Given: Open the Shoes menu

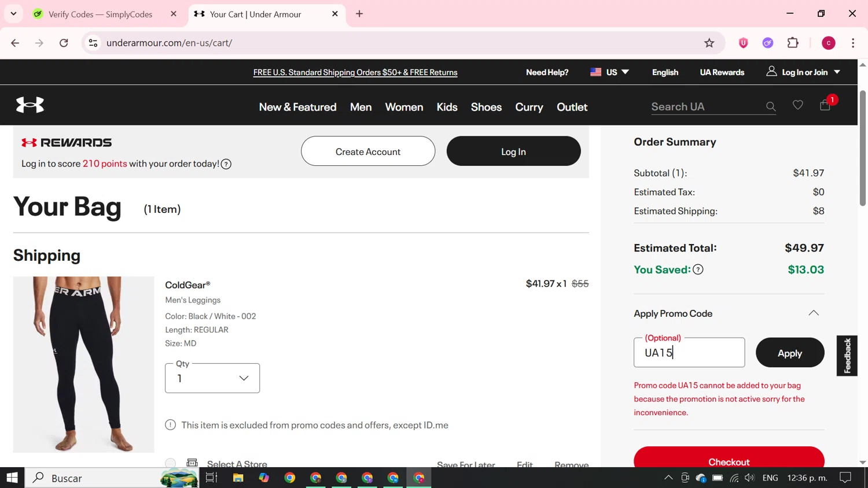Looking at the screenshot, I should point(486,107).
